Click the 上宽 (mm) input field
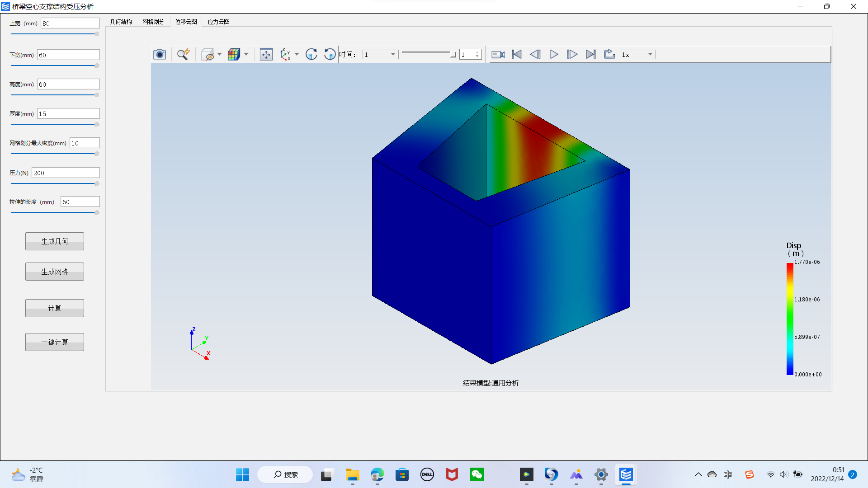 point(70,23)
